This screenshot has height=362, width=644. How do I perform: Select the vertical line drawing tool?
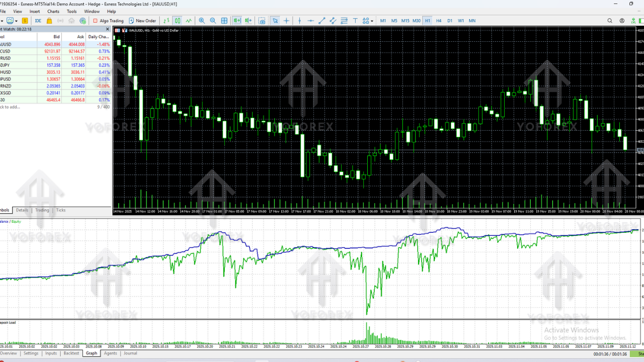[x=300, y=21]
